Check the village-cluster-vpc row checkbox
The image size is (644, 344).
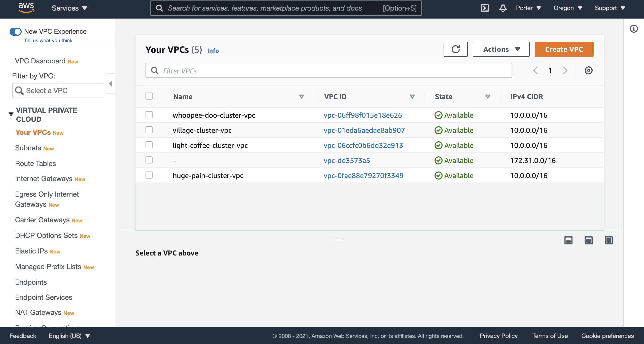(149, 130)
